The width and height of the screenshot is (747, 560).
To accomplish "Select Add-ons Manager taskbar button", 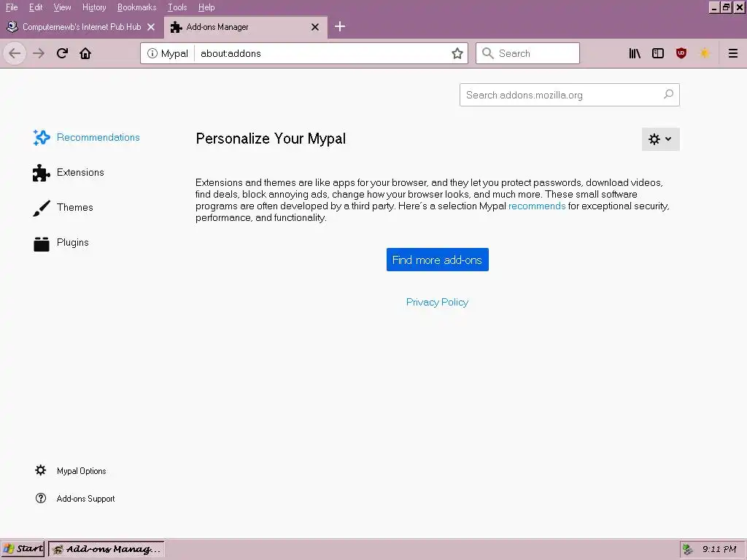I will tap(107, 549).
